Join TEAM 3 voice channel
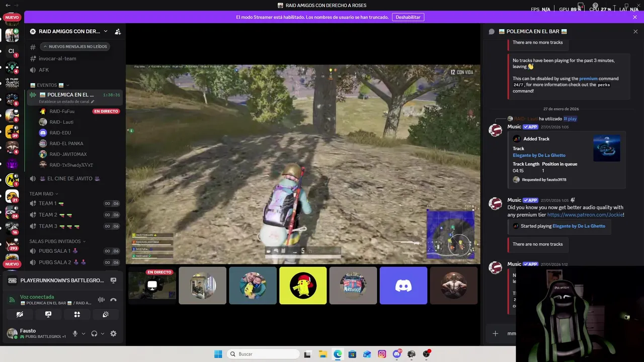 (74, 226)
